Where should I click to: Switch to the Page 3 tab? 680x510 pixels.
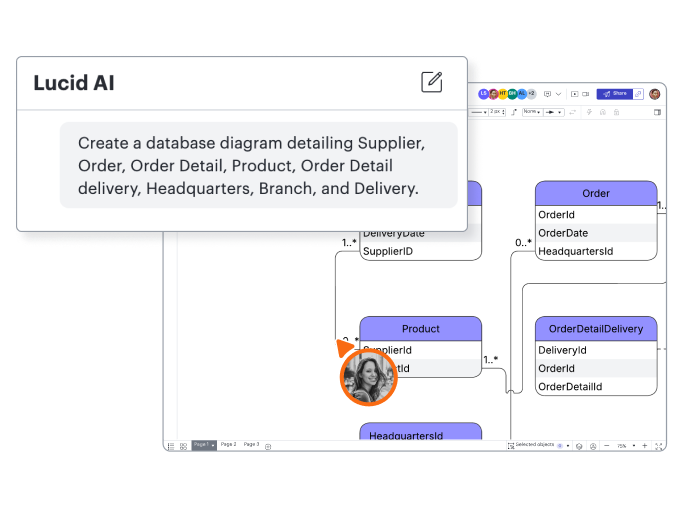click(x=252, y=445)
